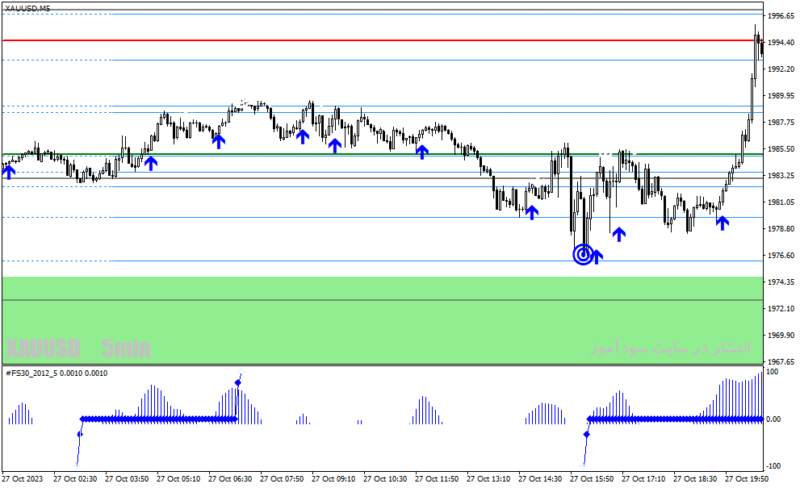The image size is (800, 488).
Task: Click the up arrow beside the bullseye target
Action: pyautogui.click(x=596, y=257)
